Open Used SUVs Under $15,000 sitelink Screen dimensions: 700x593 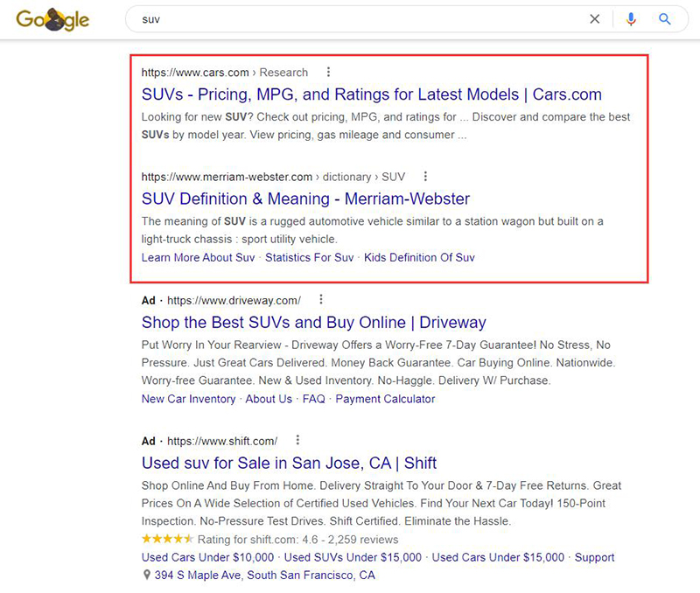(353, 557)
